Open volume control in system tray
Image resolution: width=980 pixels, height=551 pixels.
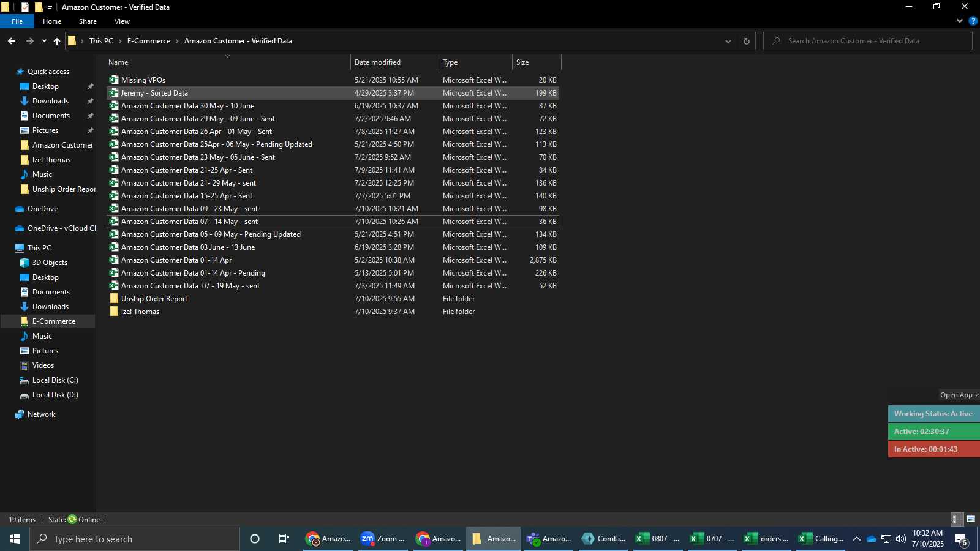point(900,539)
